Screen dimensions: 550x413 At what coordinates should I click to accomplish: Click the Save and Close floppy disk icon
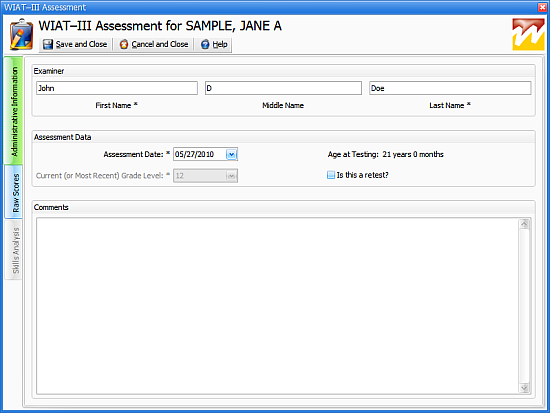48,45
